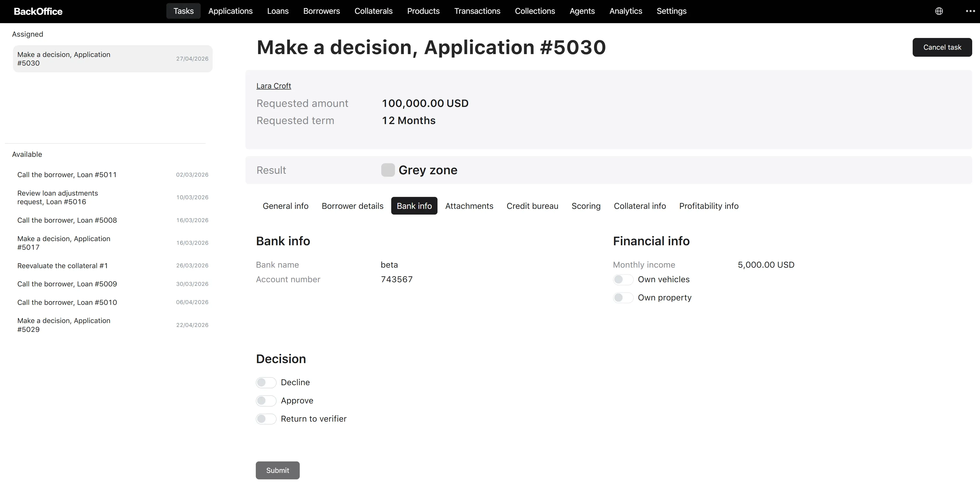
Task: Open the Lara Croft borrower link
Action: point(273,86)
